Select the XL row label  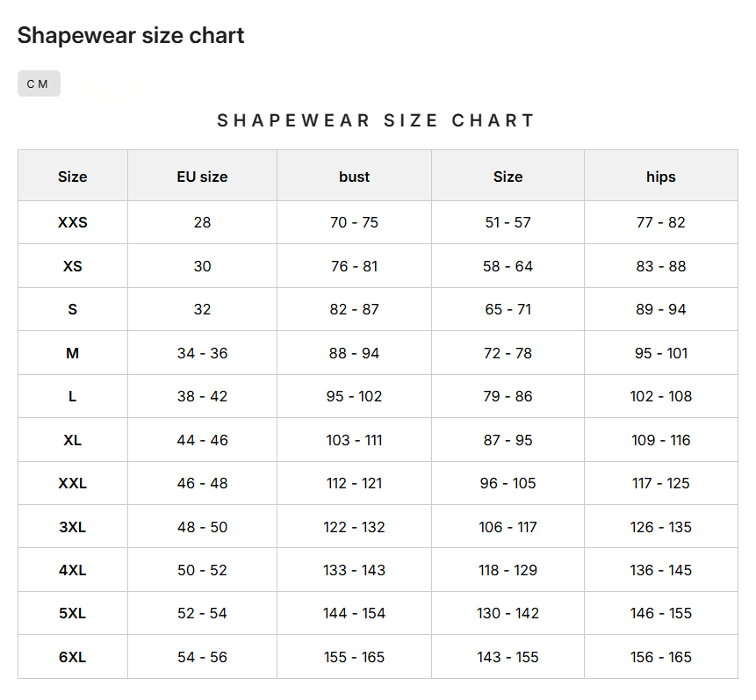[x=72, y=439]
